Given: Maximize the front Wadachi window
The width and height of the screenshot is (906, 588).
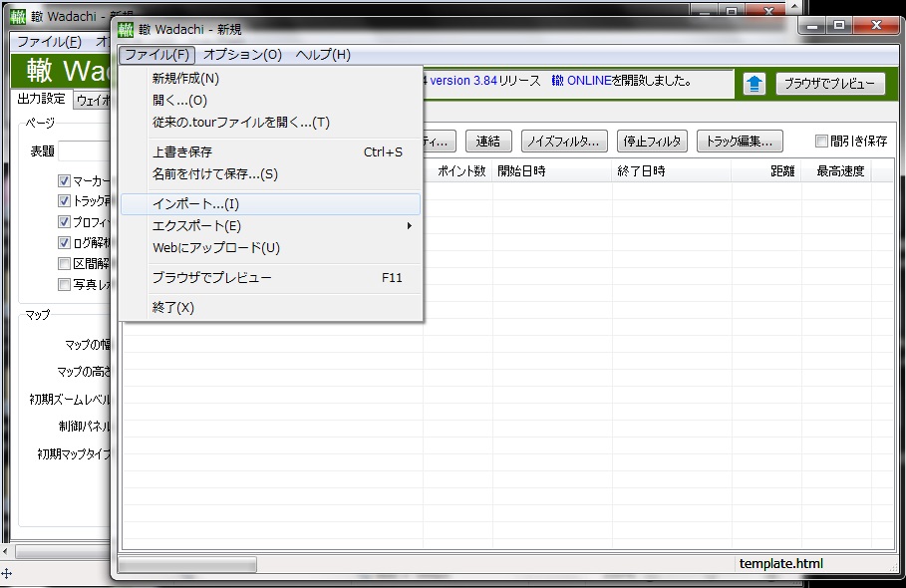Looking at the screenshot, I should 839,26.
